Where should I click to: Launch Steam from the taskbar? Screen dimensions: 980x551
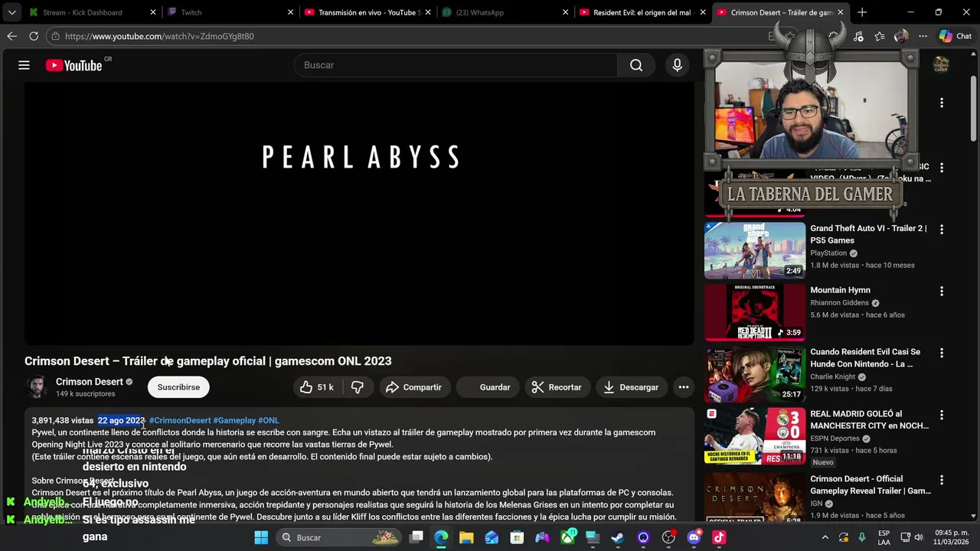617,537
